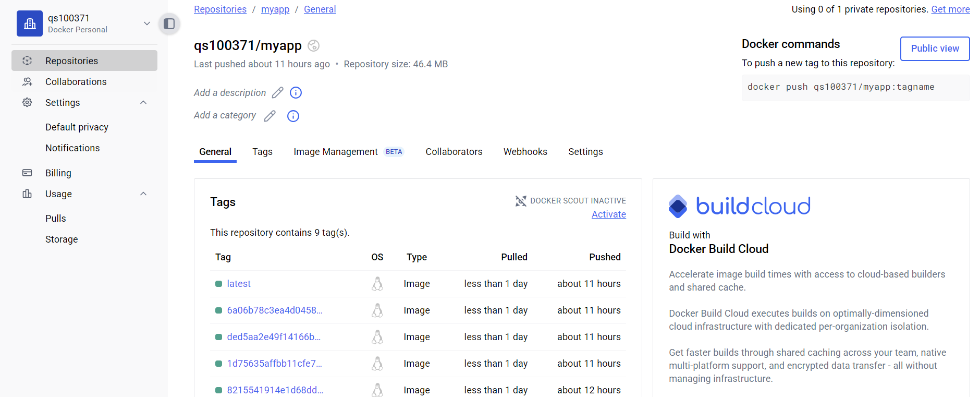This screenshot has width=980, height=397.
Task: Click the green status dot for latest tag
Action: (218, 284)
